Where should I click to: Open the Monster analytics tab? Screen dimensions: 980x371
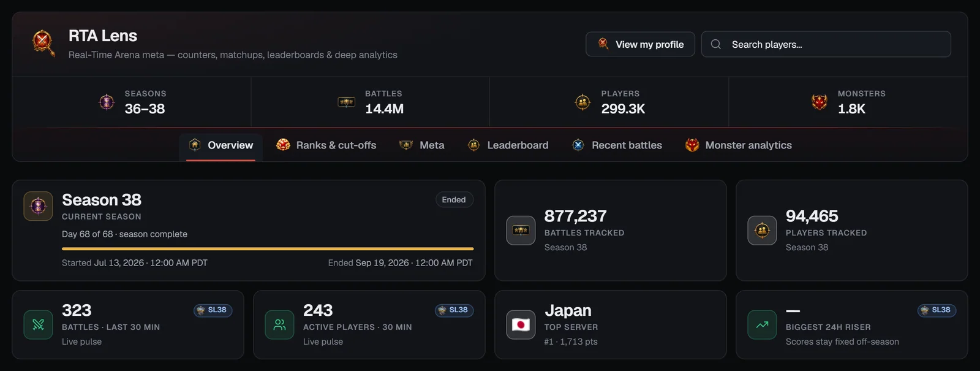coord(738,145)
